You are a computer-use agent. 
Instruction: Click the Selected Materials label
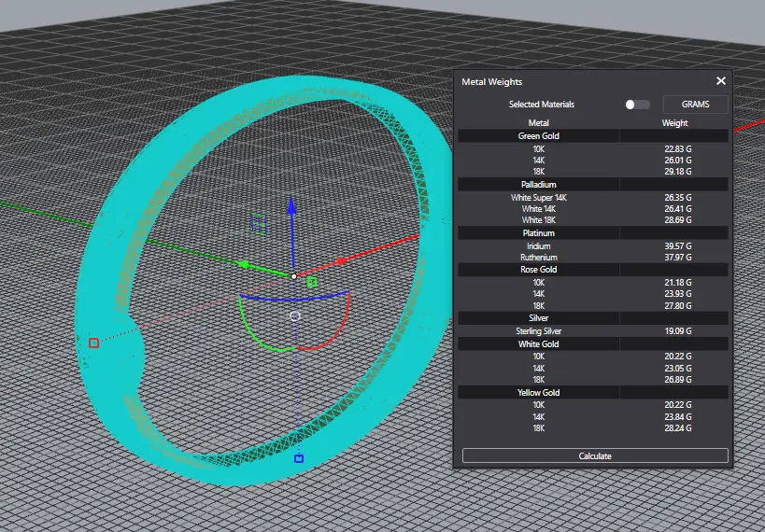click(542, 105)
